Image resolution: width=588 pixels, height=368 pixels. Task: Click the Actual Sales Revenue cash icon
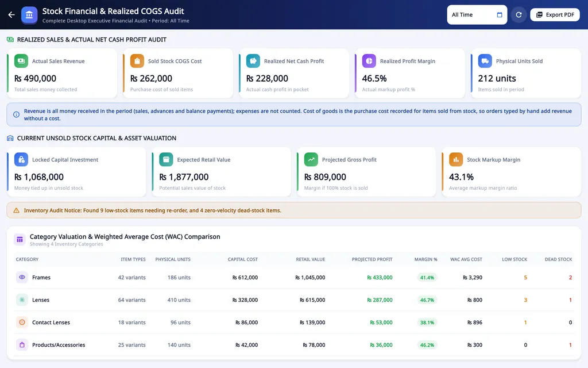click(x=21, y=61)
